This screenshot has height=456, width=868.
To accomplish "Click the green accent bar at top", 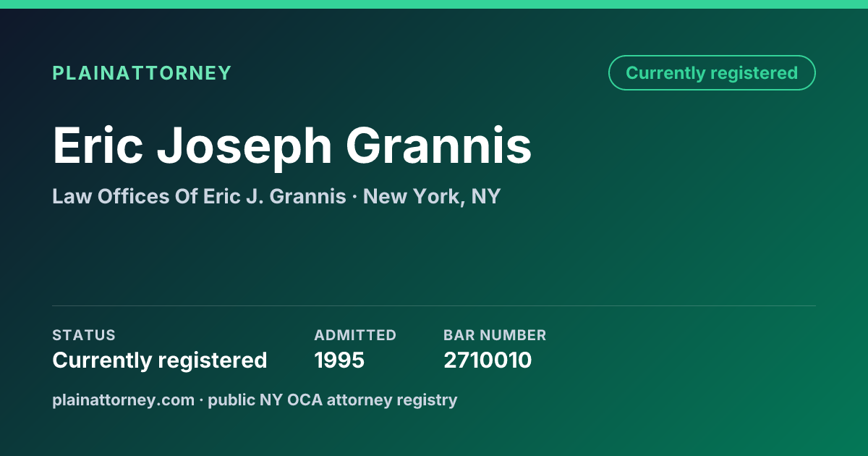I will coord(434,4).
